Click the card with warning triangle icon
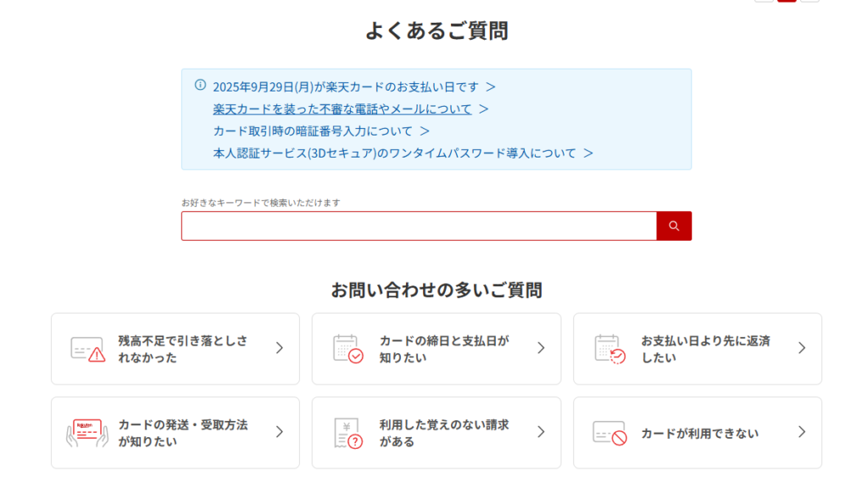This screenshot has width=868, height=499. (x=87, y=349)
